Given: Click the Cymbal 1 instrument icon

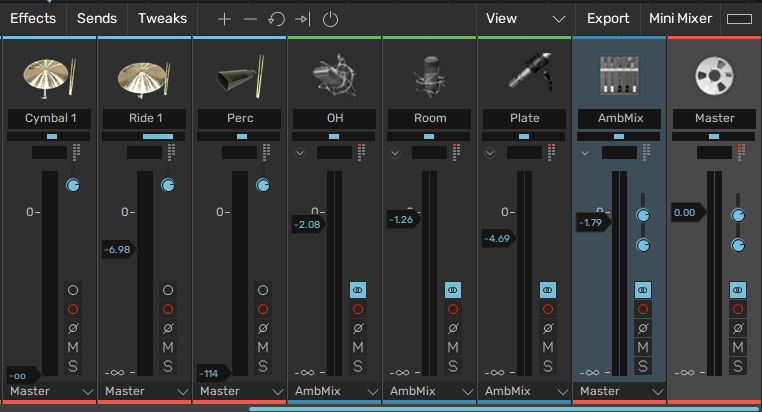Looking at the screenshot, I should 48,76.
